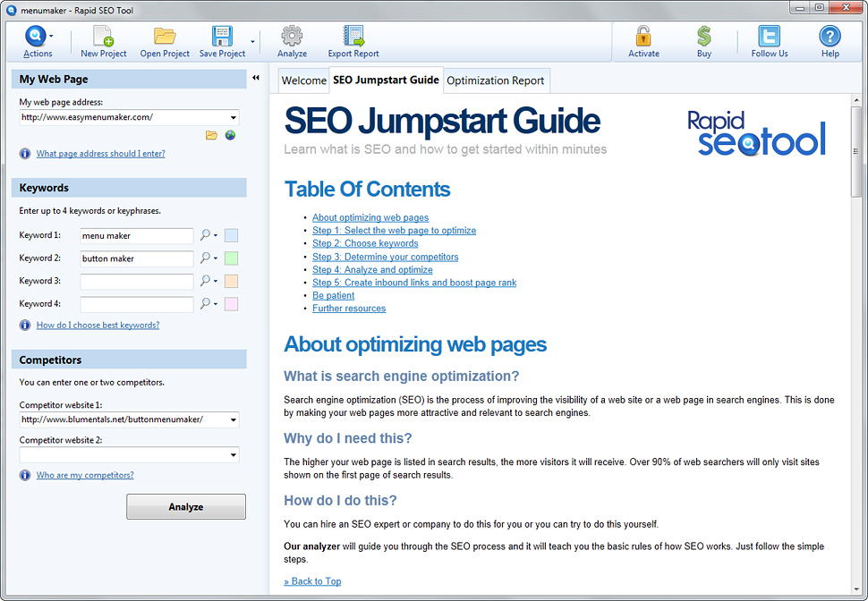Click the Open Project folder icon
This screenshot has height=601, width=868.
[x=165, y=36]
